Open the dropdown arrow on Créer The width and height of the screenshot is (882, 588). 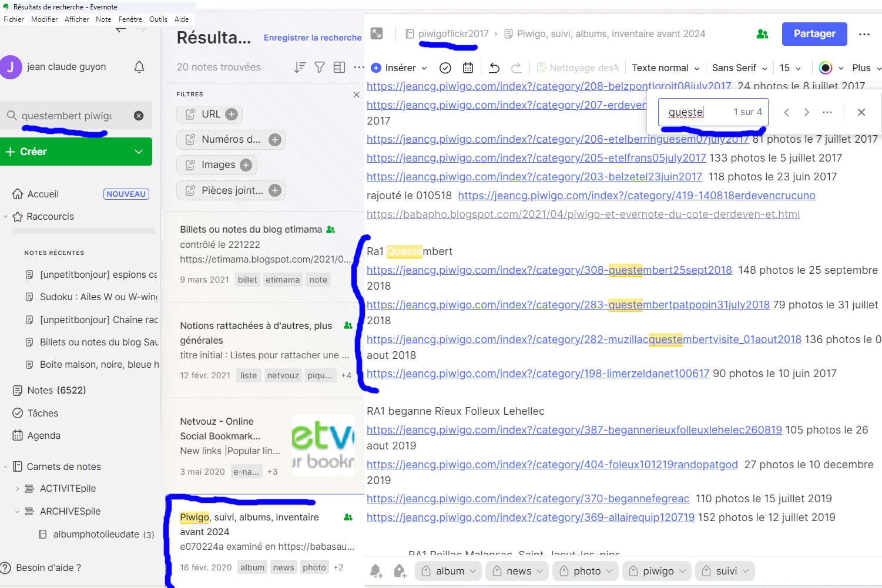(x=139, y=152)
